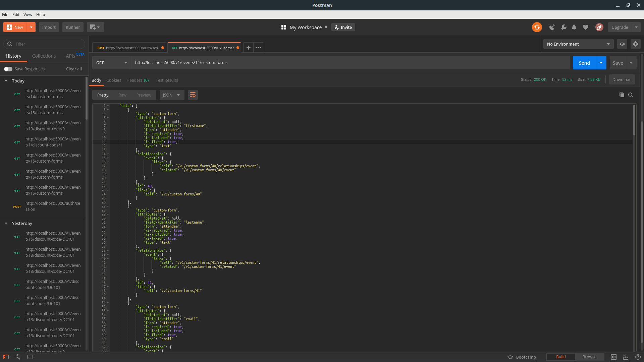Open the Cookies response tab

pyautogui.click(x=114, y=80)
